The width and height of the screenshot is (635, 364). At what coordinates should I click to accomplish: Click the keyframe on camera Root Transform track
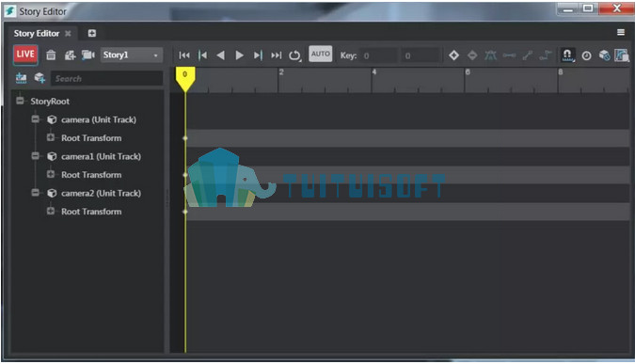tap(185, 138)
